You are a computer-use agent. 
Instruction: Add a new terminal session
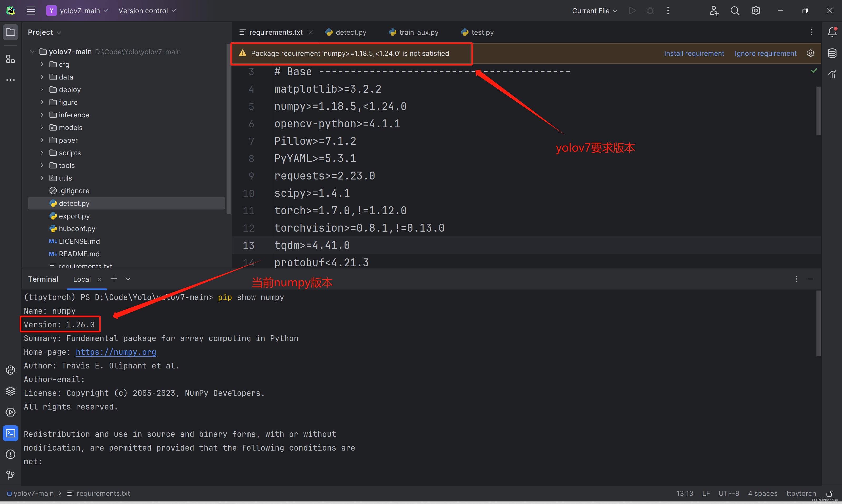114,279
